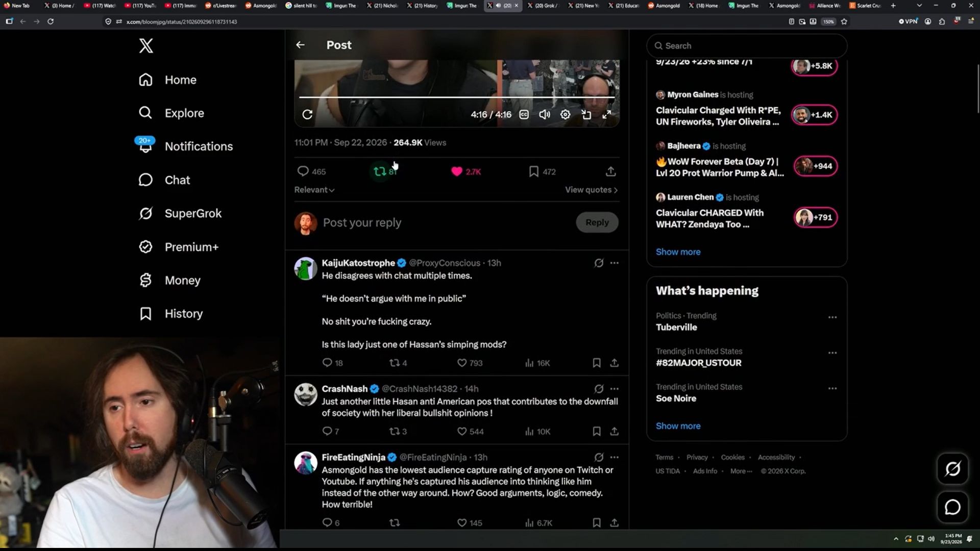
Task: Open KaijuKatostrophe's profile avatar
Action: click(306, 268)
